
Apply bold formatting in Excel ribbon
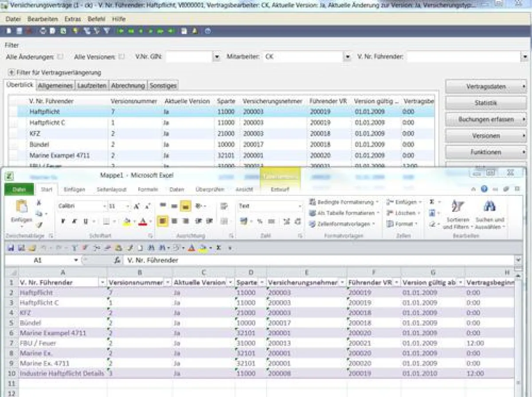tap(63, 221)
